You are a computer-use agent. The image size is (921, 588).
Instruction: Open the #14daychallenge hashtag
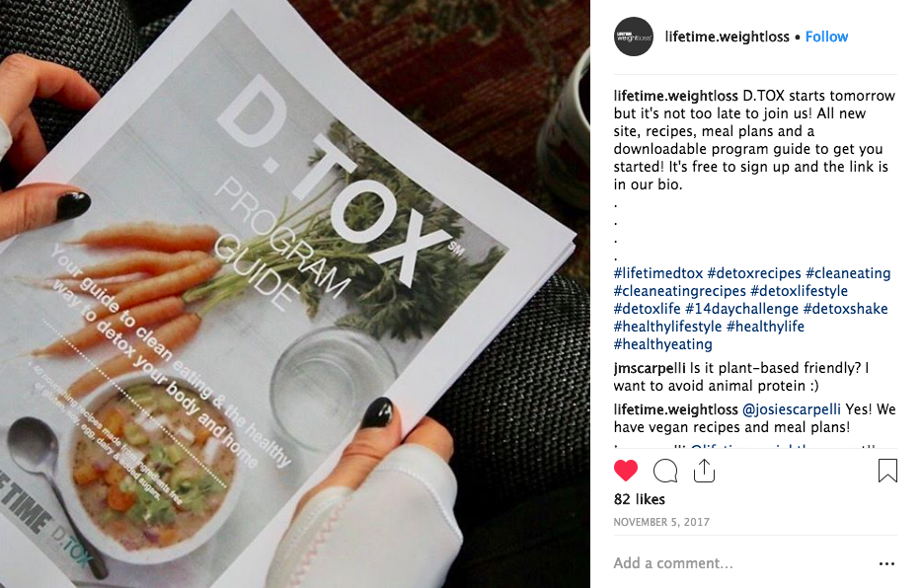click(x=742, y=309)
